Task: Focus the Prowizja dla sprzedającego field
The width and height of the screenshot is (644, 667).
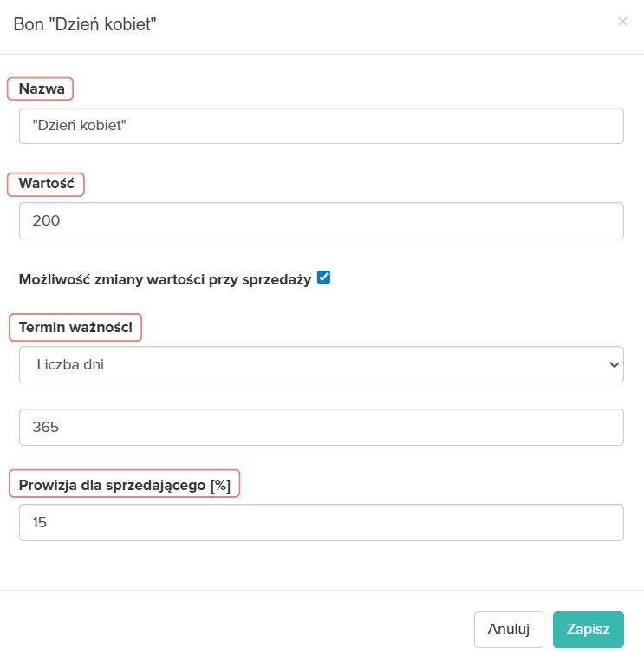Action: (x=321, y=522)
